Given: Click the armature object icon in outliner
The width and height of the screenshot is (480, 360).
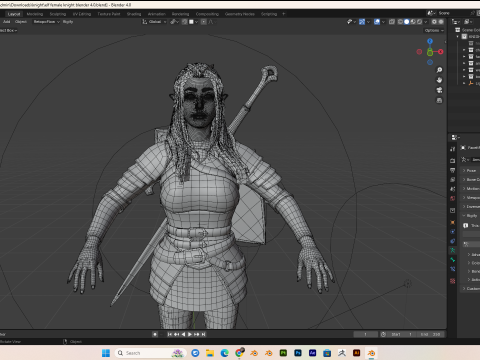Looking at the screenshot, I should click(471, 83).
